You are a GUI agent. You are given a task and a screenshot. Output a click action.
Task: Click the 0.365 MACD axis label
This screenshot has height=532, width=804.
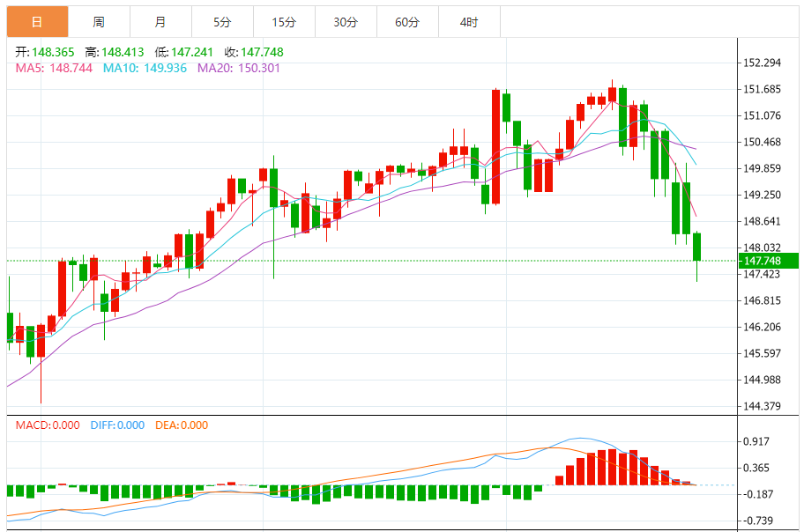tap(756, 468)
